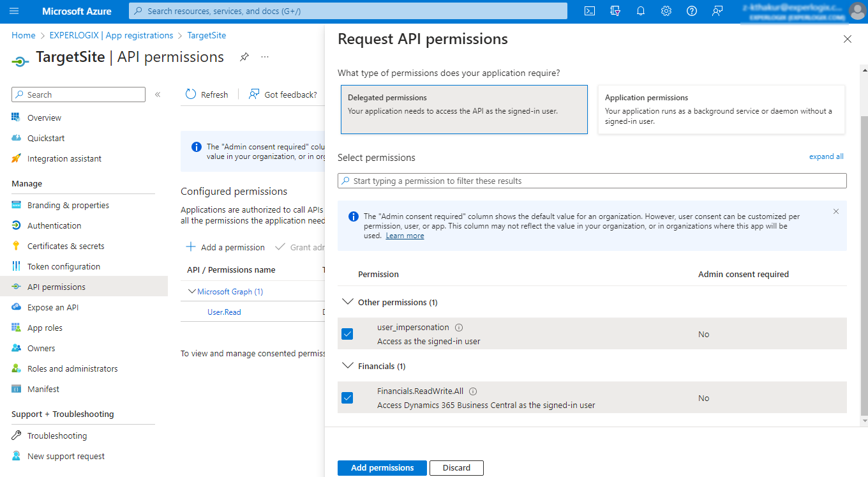This screenshot has height=477, width=868.
Task: Open EXPERLOGIX App registrations breadcrumb
Action: click(111, 35)
